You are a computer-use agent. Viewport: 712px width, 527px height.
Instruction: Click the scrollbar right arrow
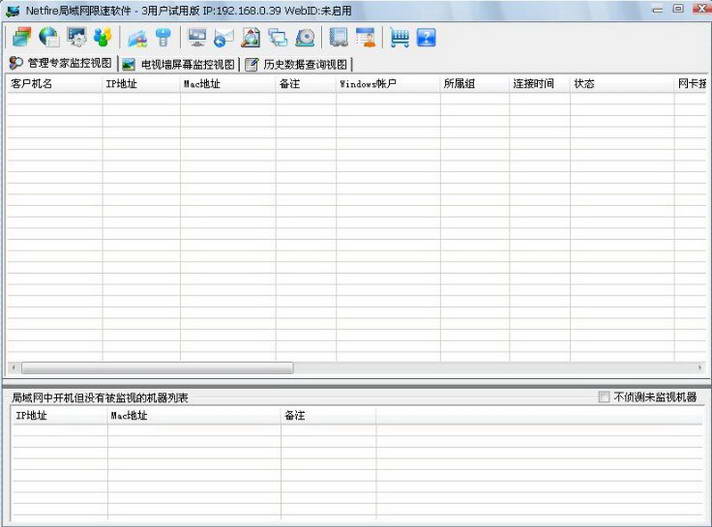tap(700, 368)
